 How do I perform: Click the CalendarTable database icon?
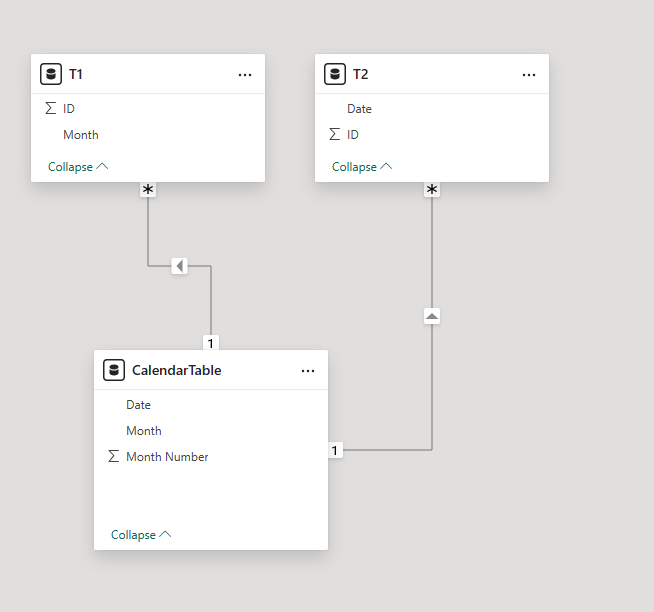point(114,370)
